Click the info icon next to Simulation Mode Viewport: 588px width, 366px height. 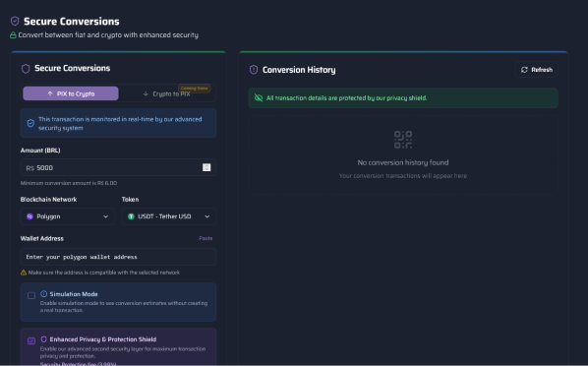pos(44,294)
